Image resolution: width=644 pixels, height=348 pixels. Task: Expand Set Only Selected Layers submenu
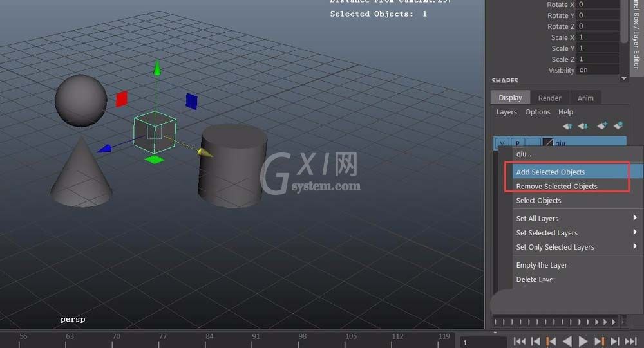(577, 247)
